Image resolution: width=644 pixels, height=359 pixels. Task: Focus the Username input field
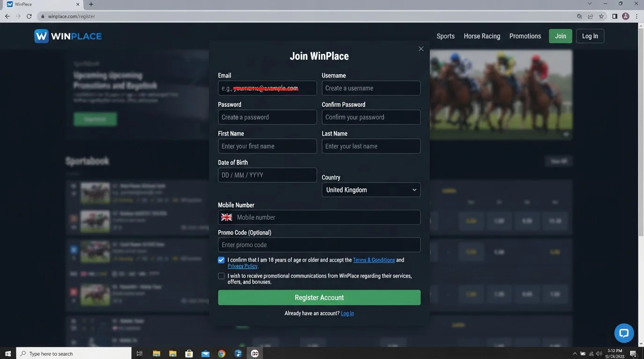(x=371, y=88)
